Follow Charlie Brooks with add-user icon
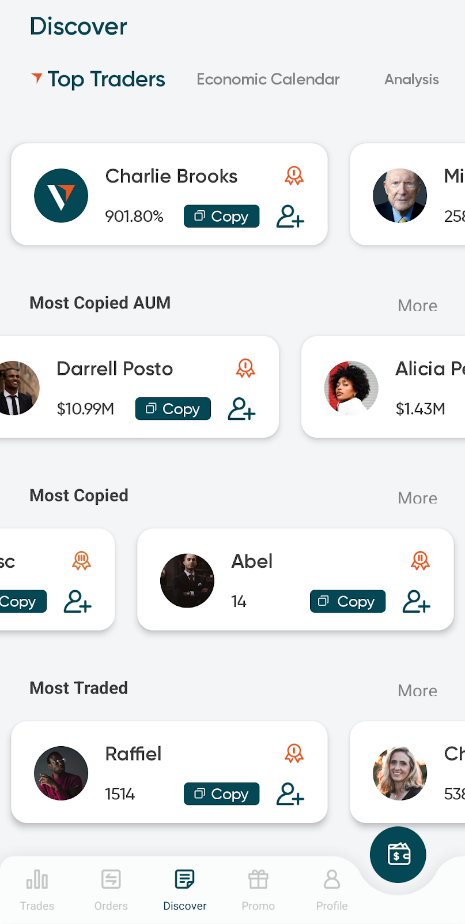 pyautogui.click(x=291, y=216)
